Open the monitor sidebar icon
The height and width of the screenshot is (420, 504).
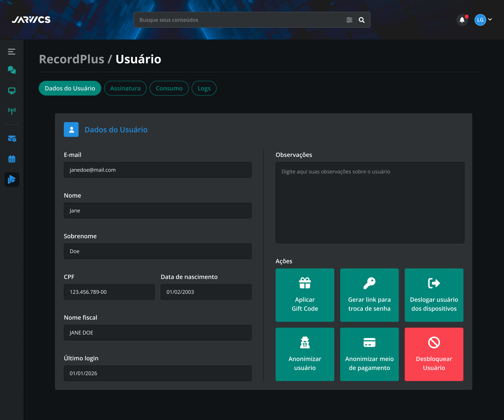(12, 91)
